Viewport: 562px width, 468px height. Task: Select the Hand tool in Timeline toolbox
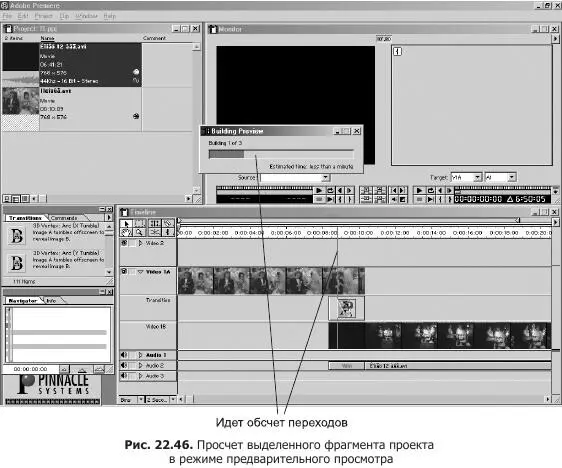126,232
